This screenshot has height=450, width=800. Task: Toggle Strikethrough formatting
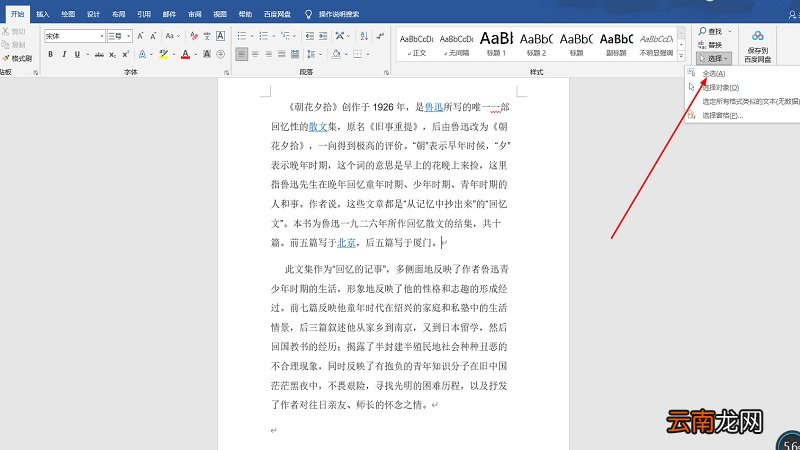(x=99, y=54)
